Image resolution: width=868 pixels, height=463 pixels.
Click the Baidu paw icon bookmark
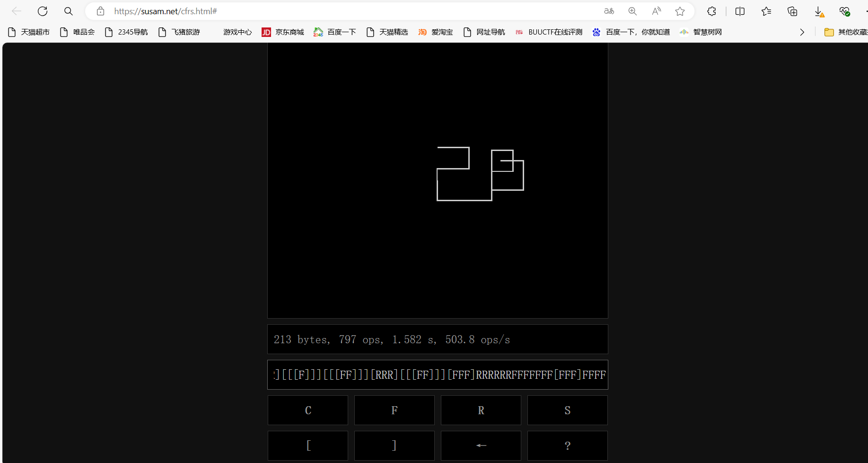pos(596,32)
